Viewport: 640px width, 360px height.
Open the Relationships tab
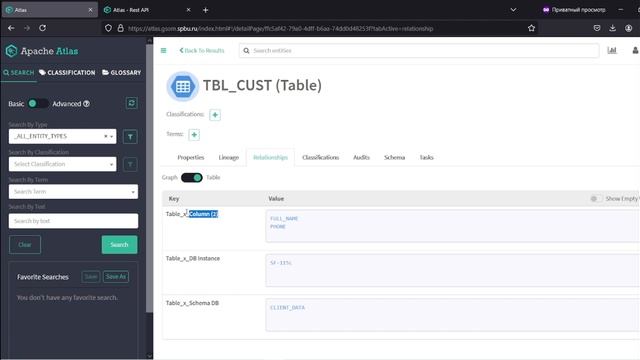(x=270, y=158)
